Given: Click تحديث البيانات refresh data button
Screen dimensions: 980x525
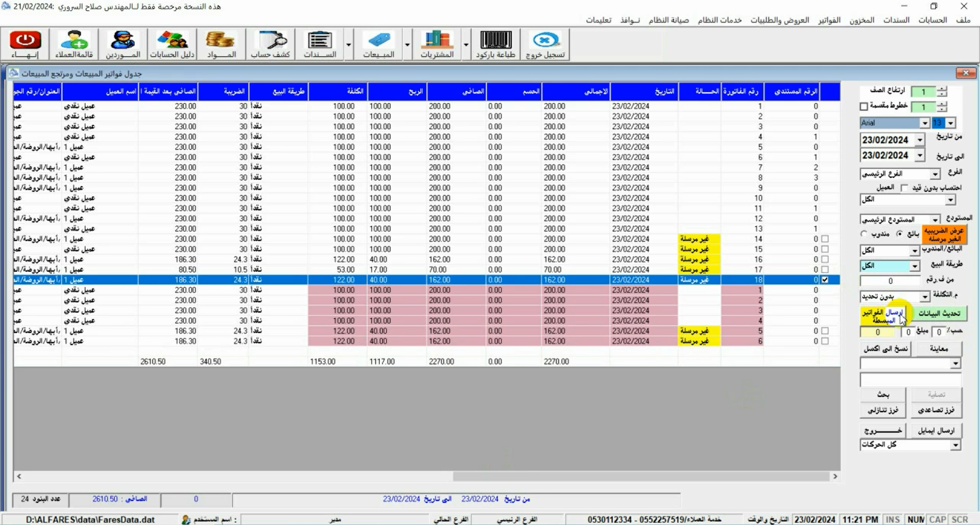Looking at the screenshot, I should [939, 313].
